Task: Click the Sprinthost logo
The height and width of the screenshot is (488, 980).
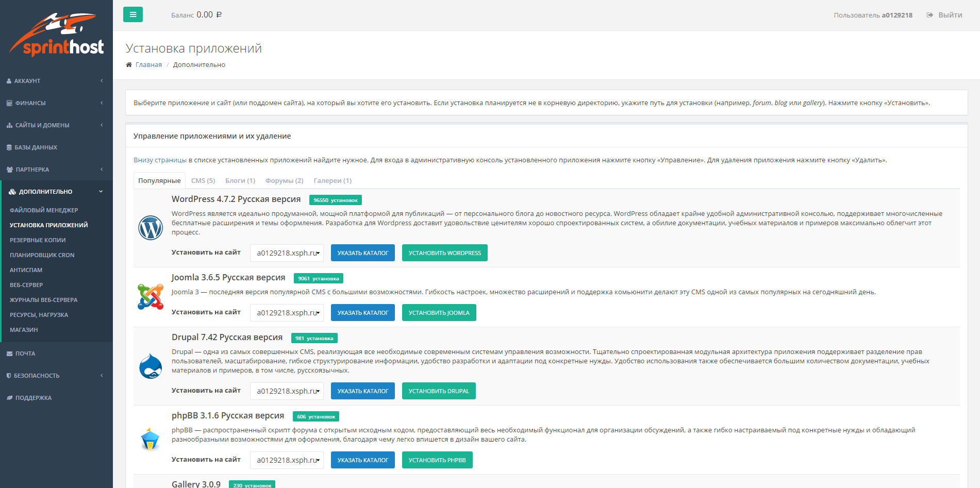Action: [56, 35]
